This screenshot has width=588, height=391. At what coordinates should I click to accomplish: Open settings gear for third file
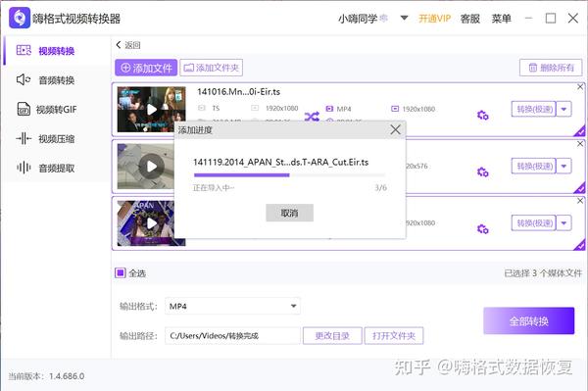click(482, 228)
